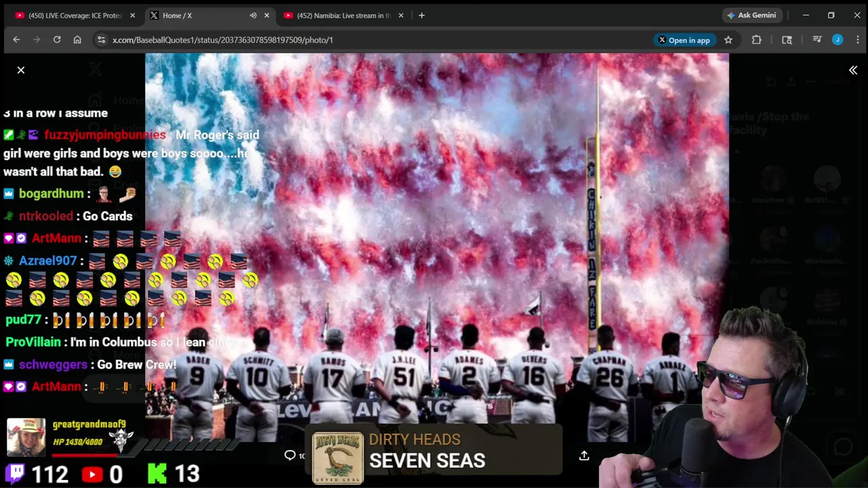Open the Extensions puzzle icon
Image resolution: width=868 pixels, height=488 pixels.
[757, 40]
